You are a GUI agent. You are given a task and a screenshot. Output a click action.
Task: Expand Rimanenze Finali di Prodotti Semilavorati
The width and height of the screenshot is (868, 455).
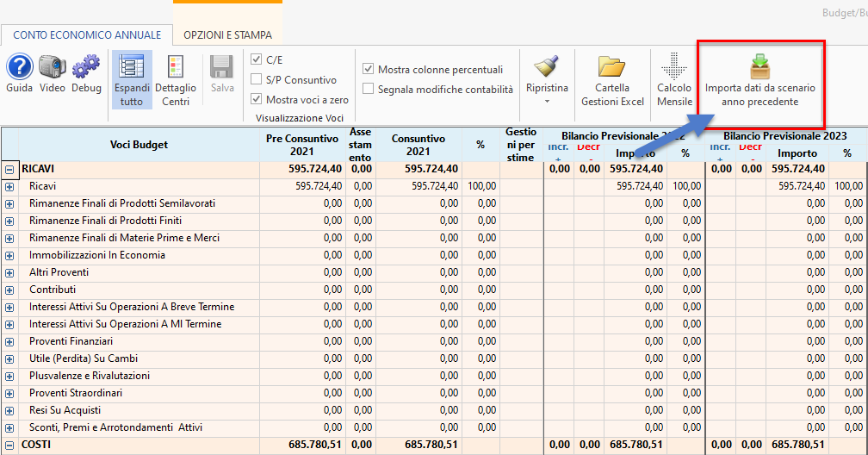coord(9,204)
